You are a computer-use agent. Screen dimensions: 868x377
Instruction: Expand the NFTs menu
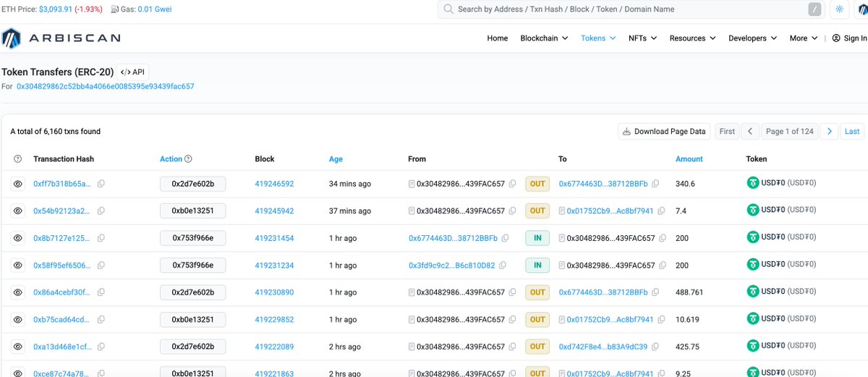tap(642, 38)
